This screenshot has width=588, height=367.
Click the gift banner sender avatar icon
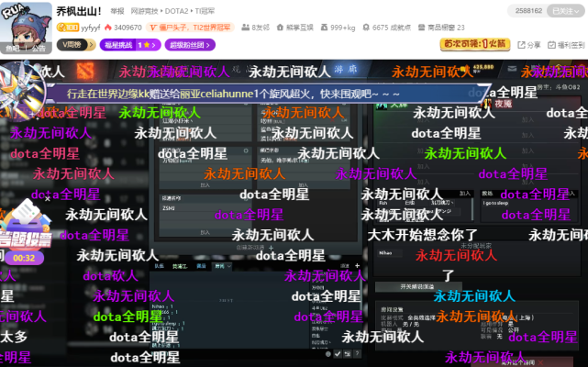click(x=21, y=91)
